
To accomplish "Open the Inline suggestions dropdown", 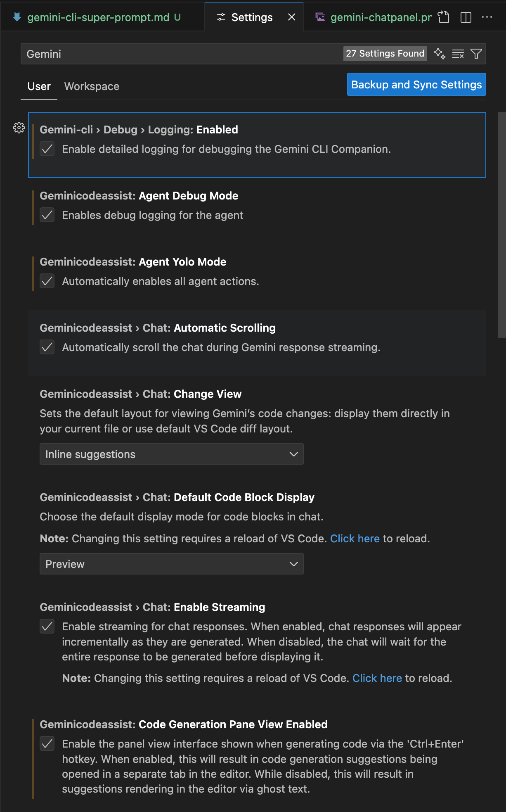I will pyautogui.click(x=171, y=454).
